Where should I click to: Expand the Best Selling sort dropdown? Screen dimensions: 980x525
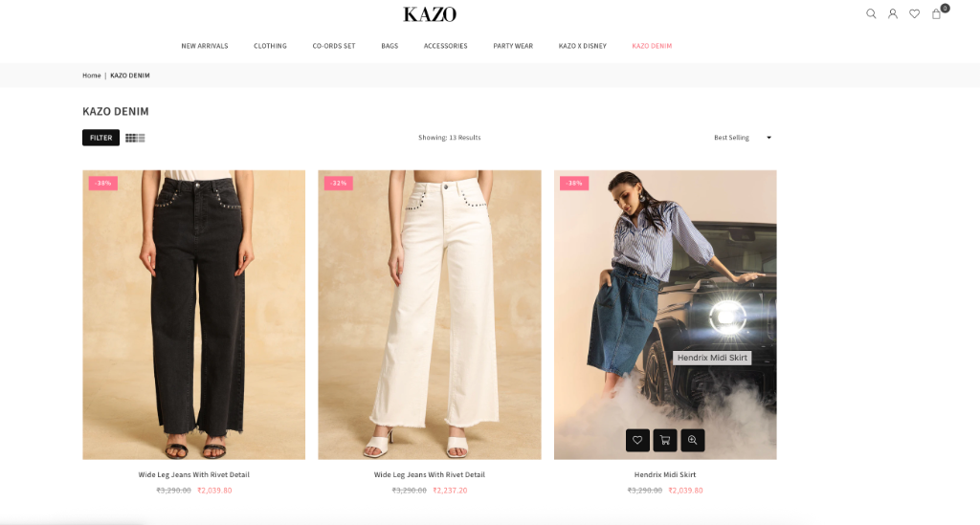[x=743, y=138]
